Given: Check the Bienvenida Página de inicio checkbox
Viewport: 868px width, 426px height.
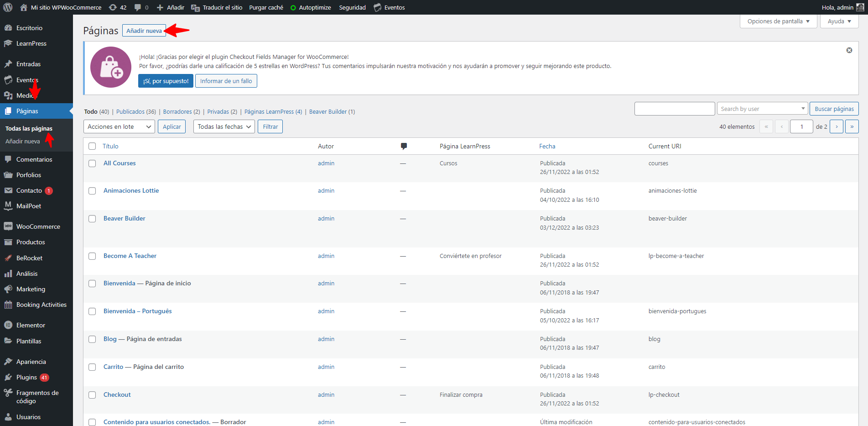Looking at the screenshot, I should point(92,284).
